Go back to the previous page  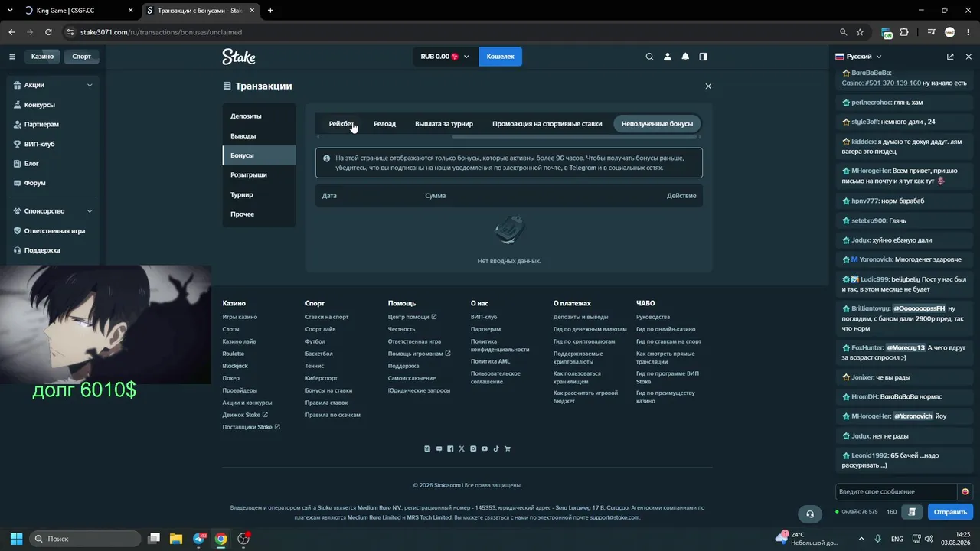11,32
